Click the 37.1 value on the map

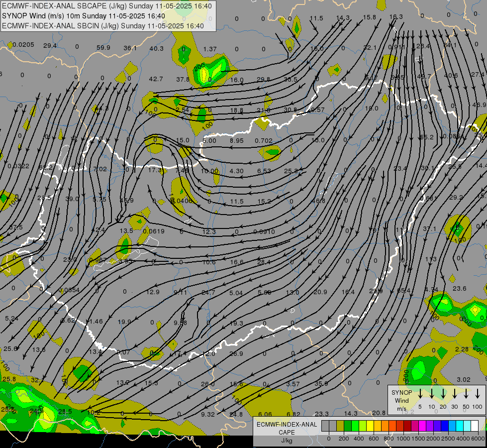point(429,229)
